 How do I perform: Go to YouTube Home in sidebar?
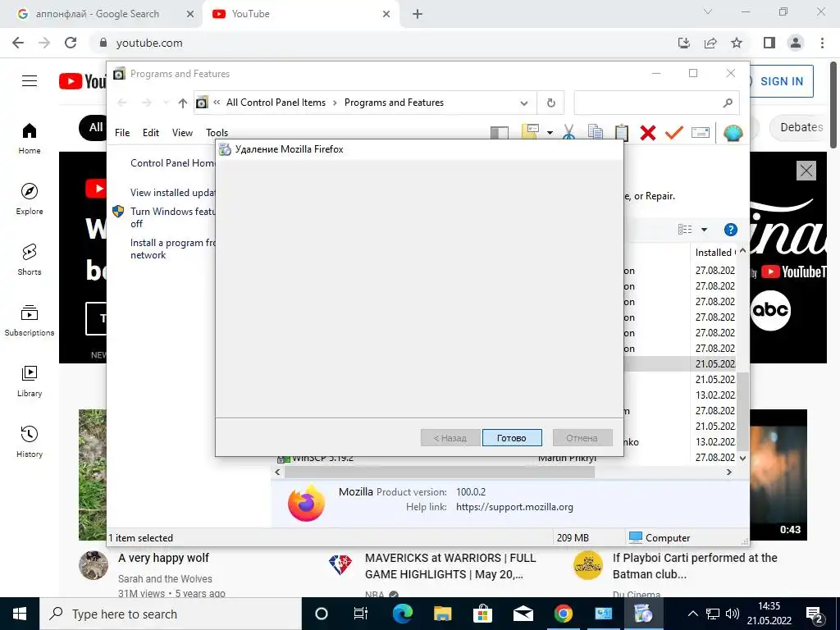coord(30,138)
